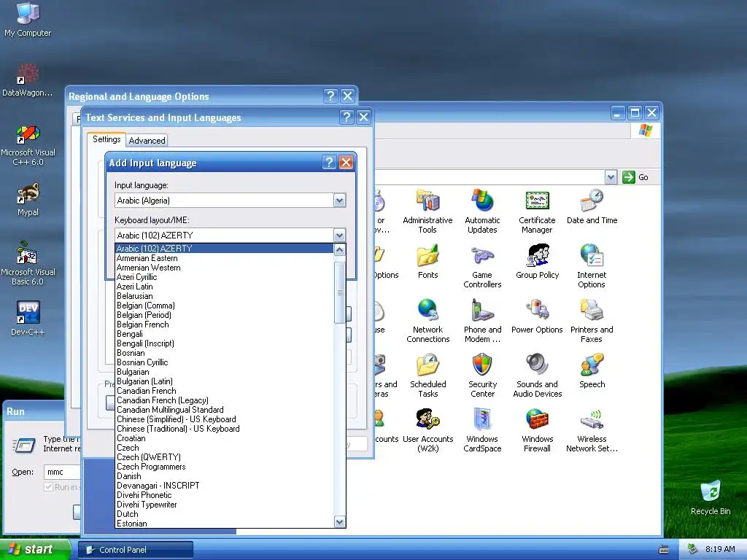Select Estonian keyboard layout

click(x=225, y=524)
